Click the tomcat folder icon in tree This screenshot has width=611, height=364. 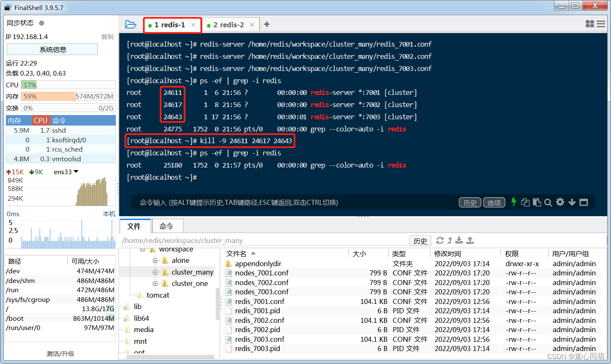[140, 295]
